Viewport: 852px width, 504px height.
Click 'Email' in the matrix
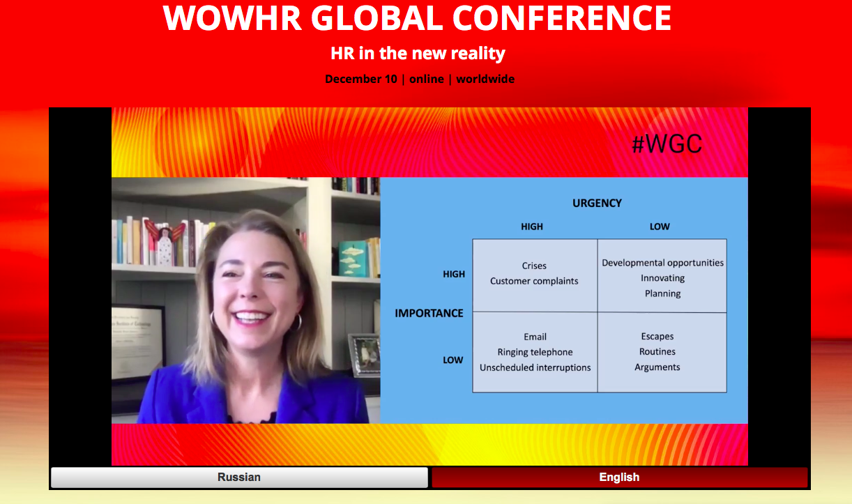coord(535,337)
